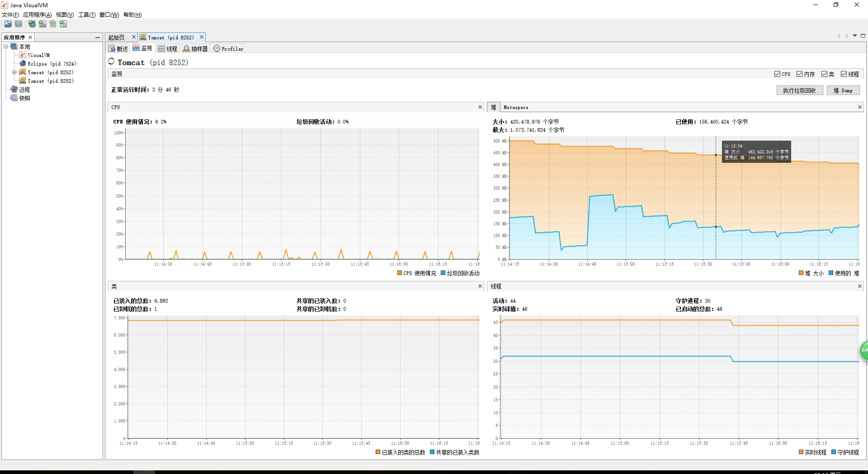
Task: Close the heap memory graph panel
Action: tap(860, 107)
